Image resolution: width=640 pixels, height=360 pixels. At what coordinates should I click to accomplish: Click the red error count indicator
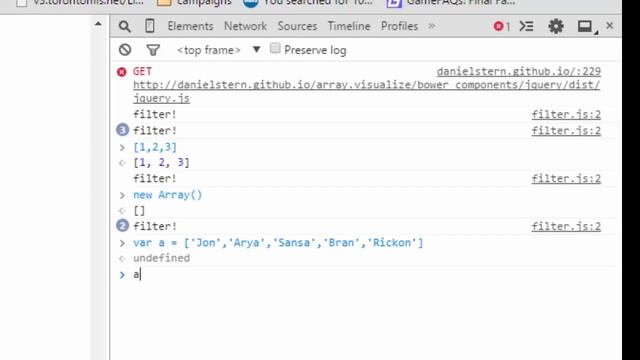pos(501,27)
